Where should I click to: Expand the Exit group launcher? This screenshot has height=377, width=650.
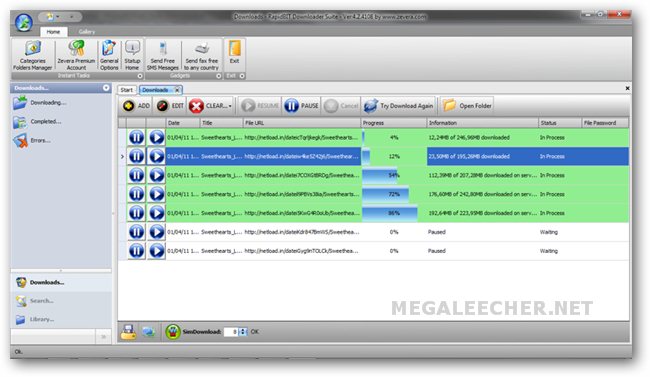(x=242, y=76)
